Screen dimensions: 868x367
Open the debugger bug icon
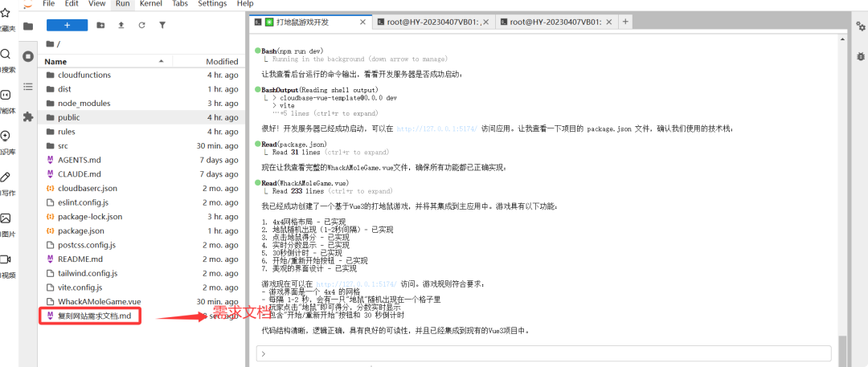coord(860,56)
